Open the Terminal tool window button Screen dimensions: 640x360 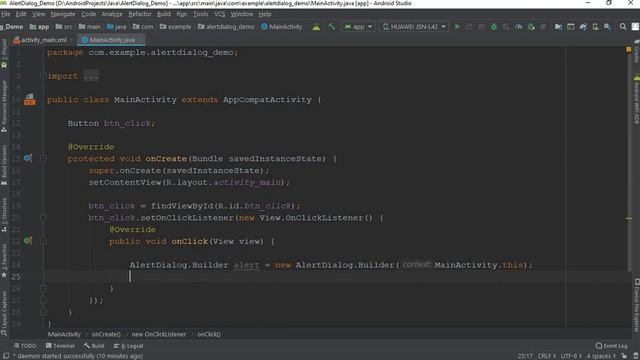(60, 346)
